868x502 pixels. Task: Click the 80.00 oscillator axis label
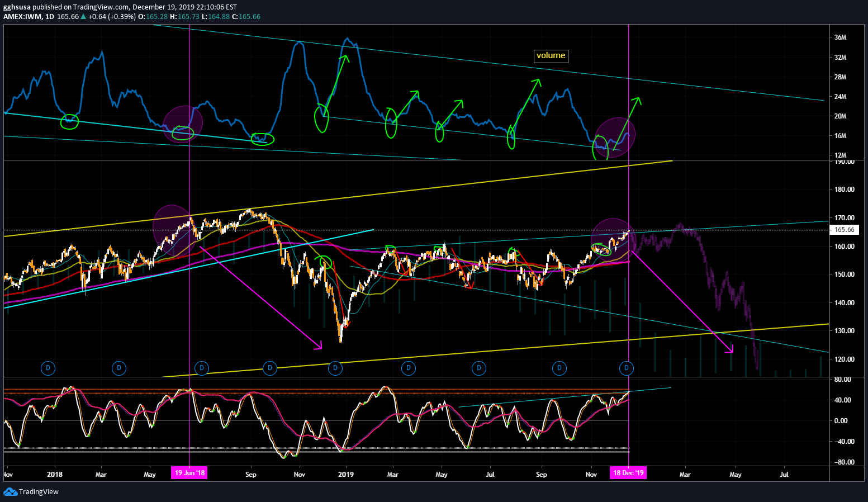(842, 380)
